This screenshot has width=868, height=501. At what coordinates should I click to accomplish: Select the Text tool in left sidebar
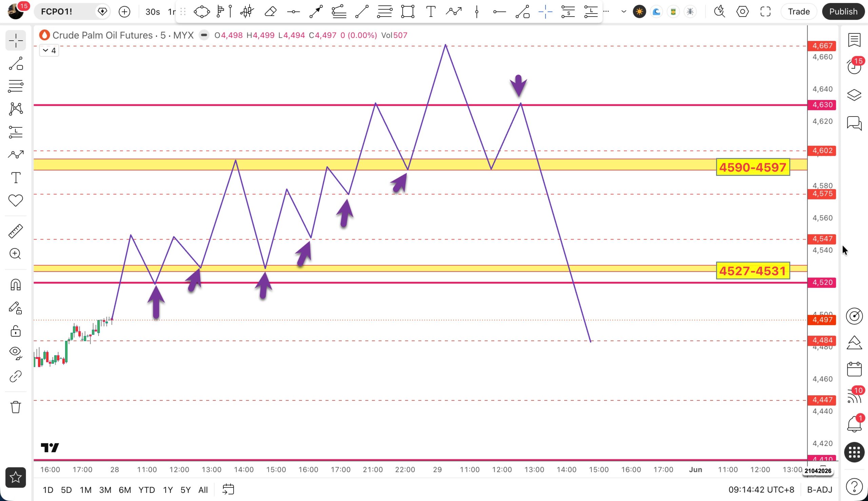pos(16,178)
